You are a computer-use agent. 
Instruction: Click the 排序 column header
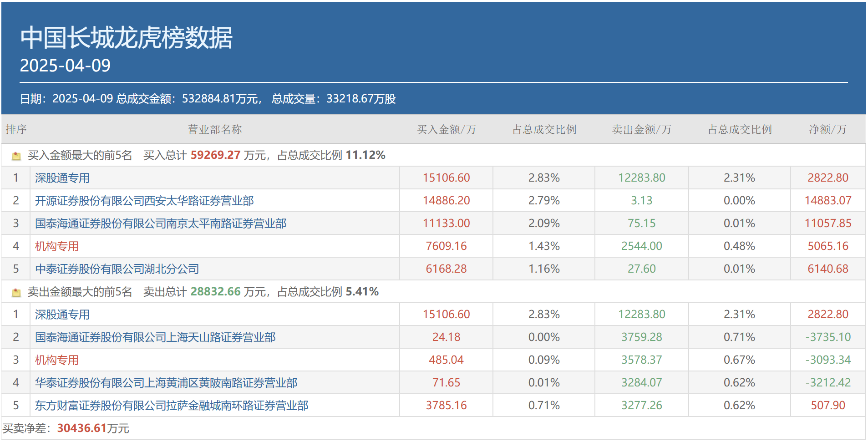16,130
